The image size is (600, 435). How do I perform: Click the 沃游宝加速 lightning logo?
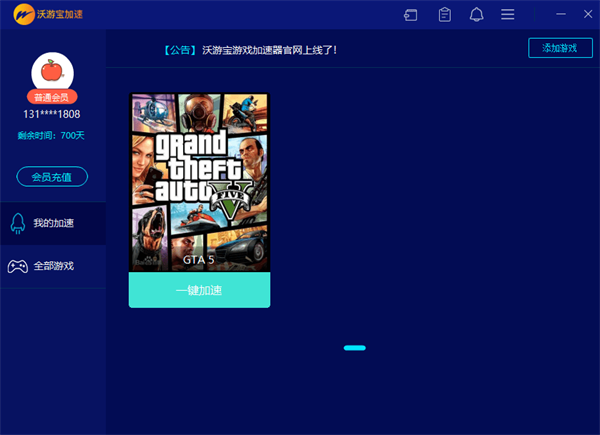[24, 14]
